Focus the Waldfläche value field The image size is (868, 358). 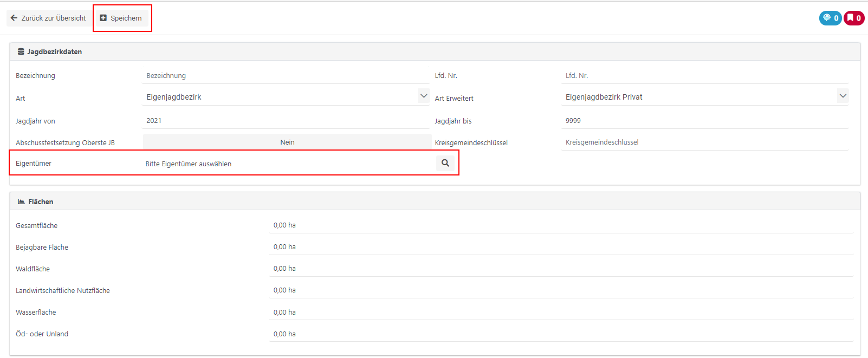[561, 269]
